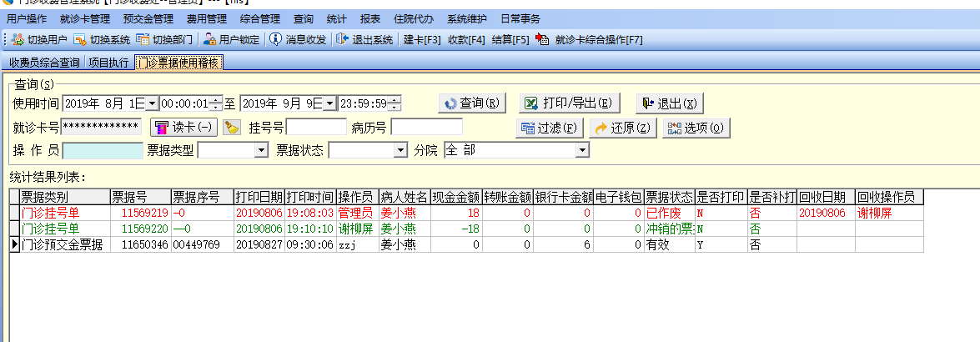Open the 统计 menu
980x342 pixels.
[x=336, y=19]
